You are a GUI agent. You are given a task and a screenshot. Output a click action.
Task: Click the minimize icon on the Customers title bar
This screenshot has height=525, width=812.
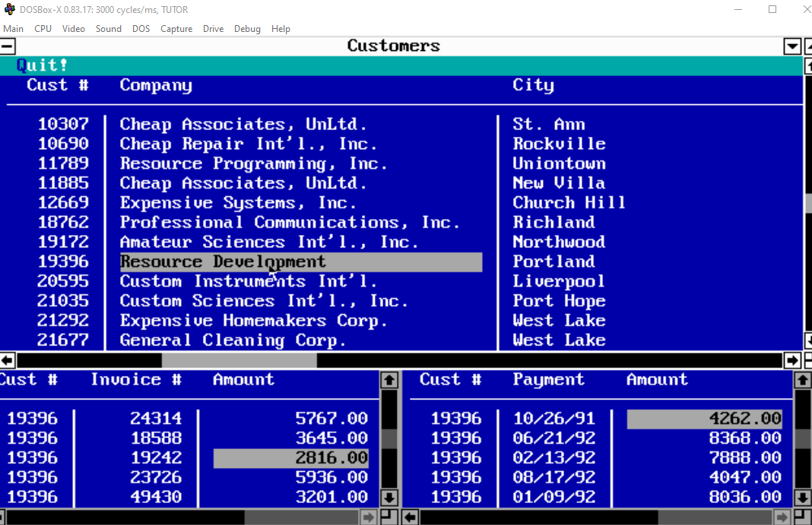pyautogui.click(x=8, y=46)
